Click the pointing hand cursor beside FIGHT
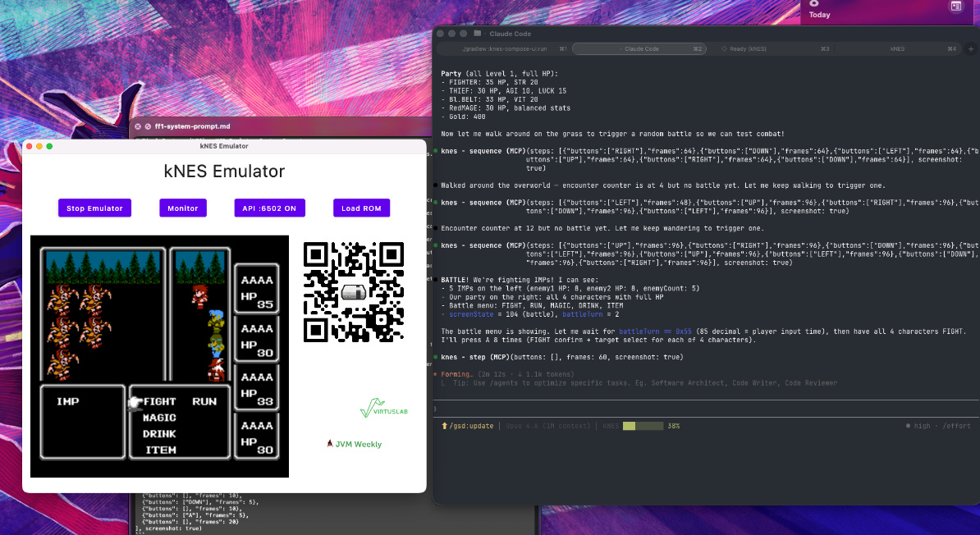This screenshot has height=535, width=980. [135, 403]
